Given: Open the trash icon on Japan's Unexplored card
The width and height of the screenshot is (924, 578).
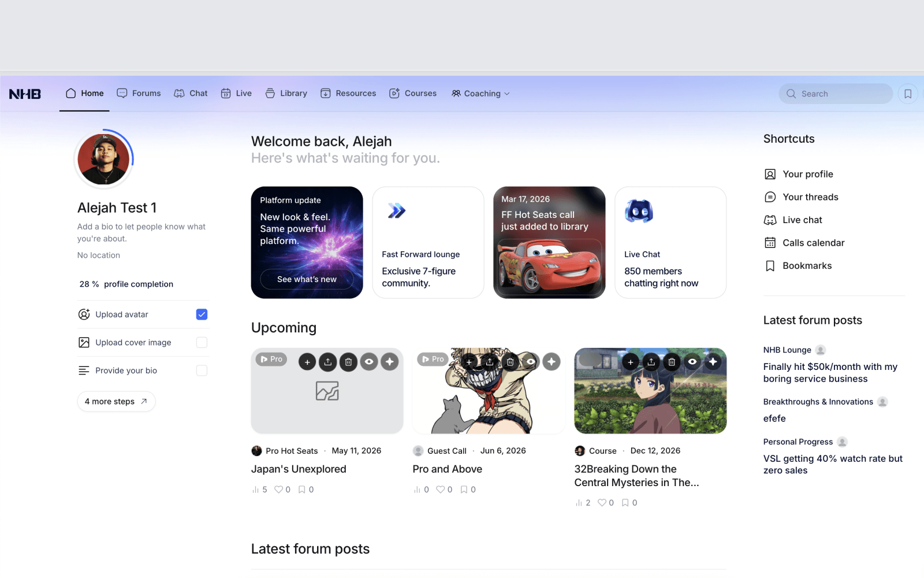Looking at the screenshot, I should (x=348, y=362).
